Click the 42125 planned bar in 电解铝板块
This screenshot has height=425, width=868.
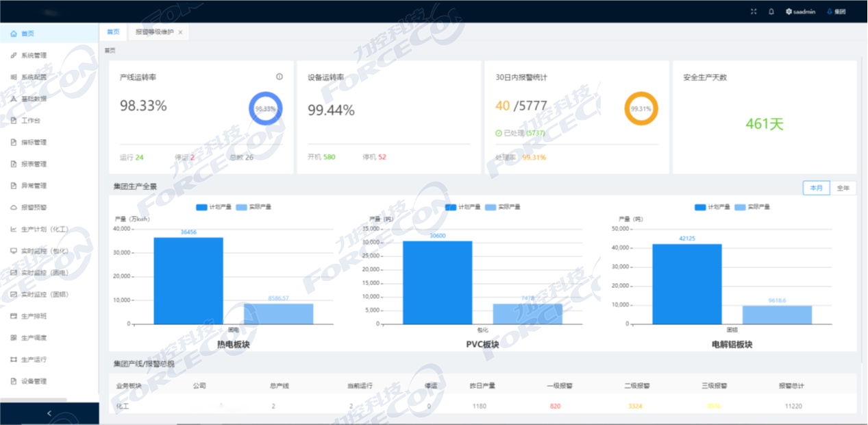tap(686, 284)
